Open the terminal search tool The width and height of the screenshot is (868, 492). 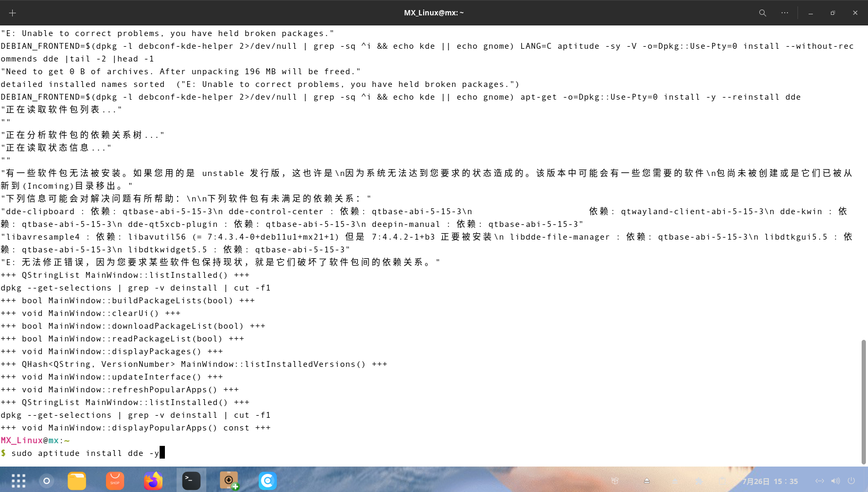click(762, 13)
